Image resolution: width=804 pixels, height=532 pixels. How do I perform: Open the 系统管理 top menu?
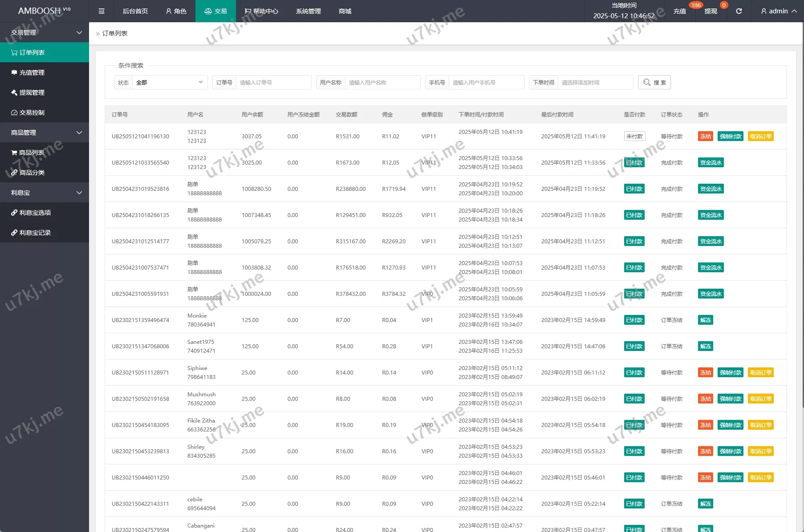pos(308,11)
